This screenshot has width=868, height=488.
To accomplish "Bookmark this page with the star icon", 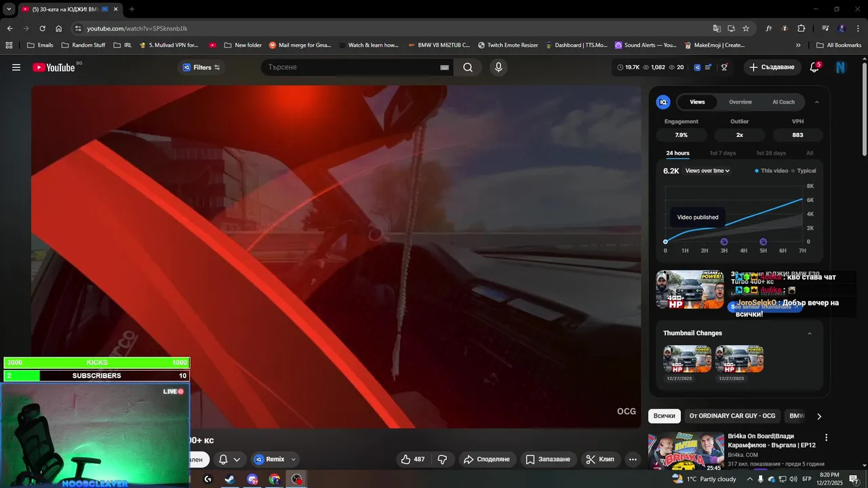I will click(746, 28).
